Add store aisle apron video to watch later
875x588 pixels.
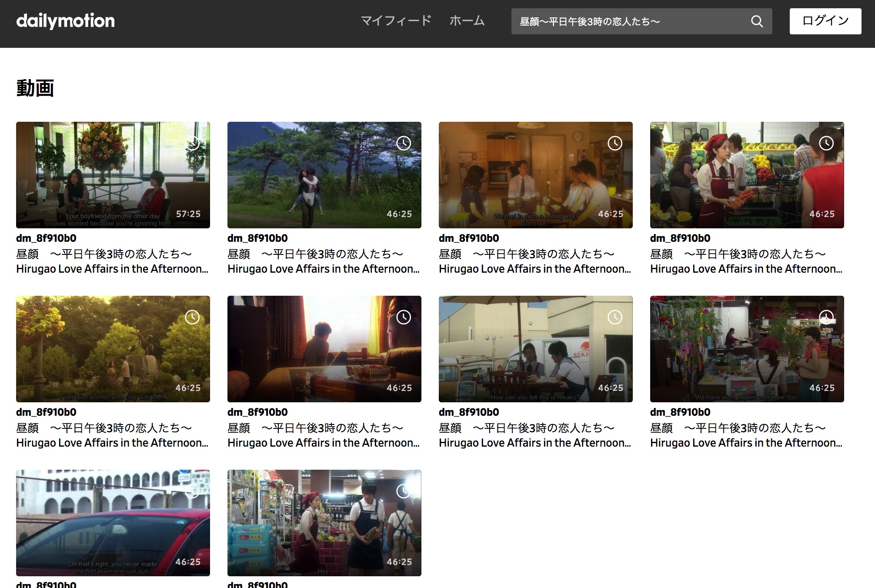(404, 491)
